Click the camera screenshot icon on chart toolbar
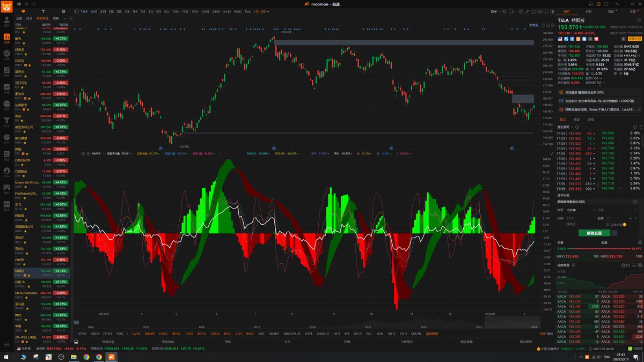The image size is (644, 362). click(521, 11)
